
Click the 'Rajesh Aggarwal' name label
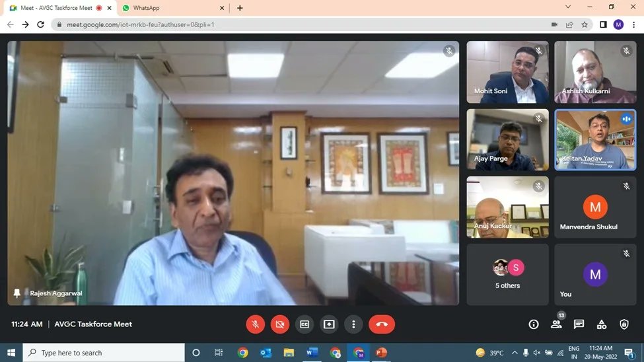coord(56,293)
